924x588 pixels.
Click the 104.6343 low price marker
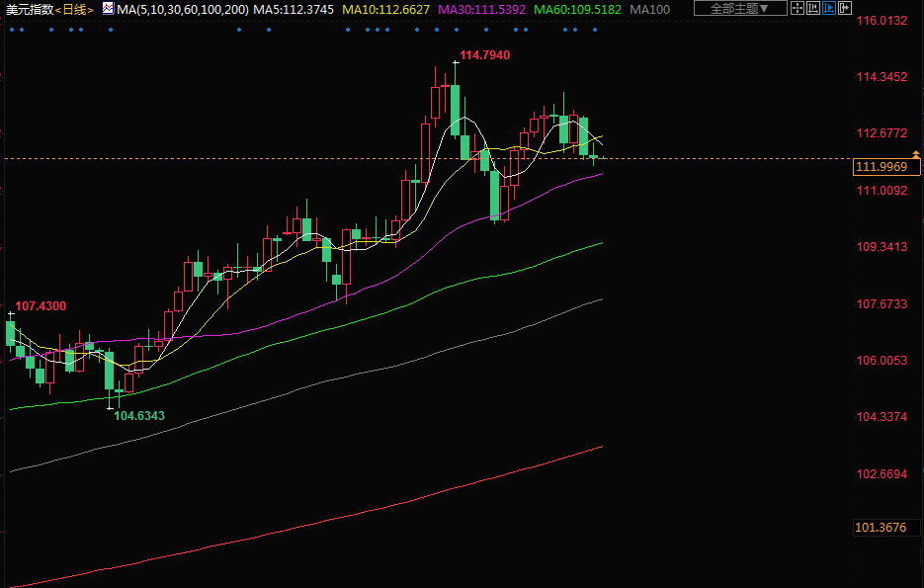[x=139, y=416]
